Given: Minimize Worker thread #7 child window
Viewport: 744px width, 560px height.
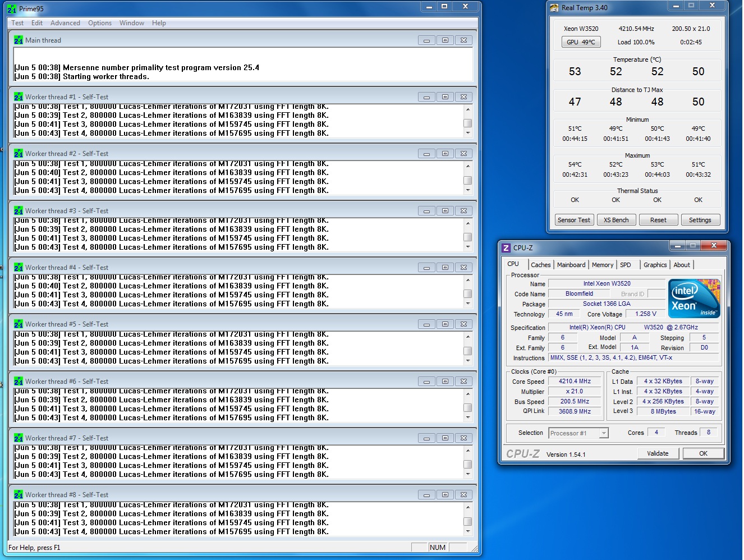Looking at the screenshot, I should click(426, 438).
